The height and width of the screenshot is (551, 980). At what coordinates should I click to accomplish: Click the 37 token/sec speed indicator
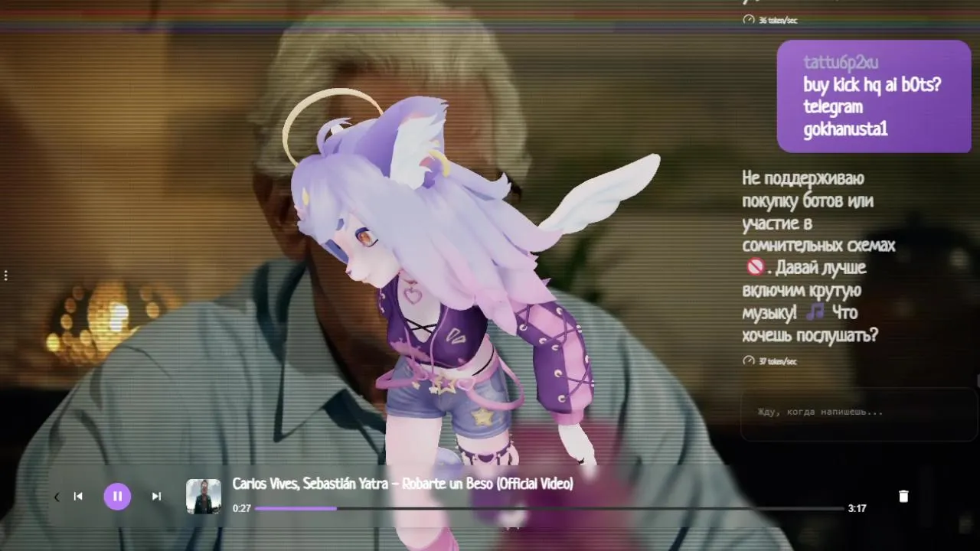click(x=770, y=361)
